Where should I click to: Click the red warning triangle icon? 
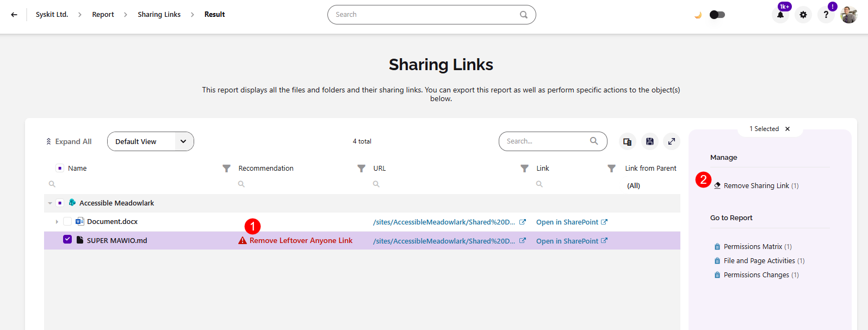[x=243, y=241]
